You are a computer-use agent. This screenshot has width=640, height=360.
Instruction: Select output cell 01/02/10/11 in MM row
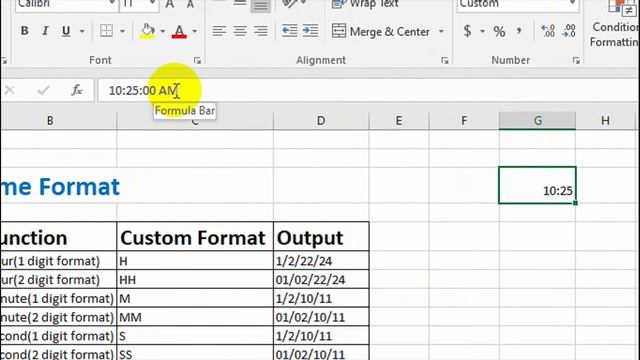point(321,317)
